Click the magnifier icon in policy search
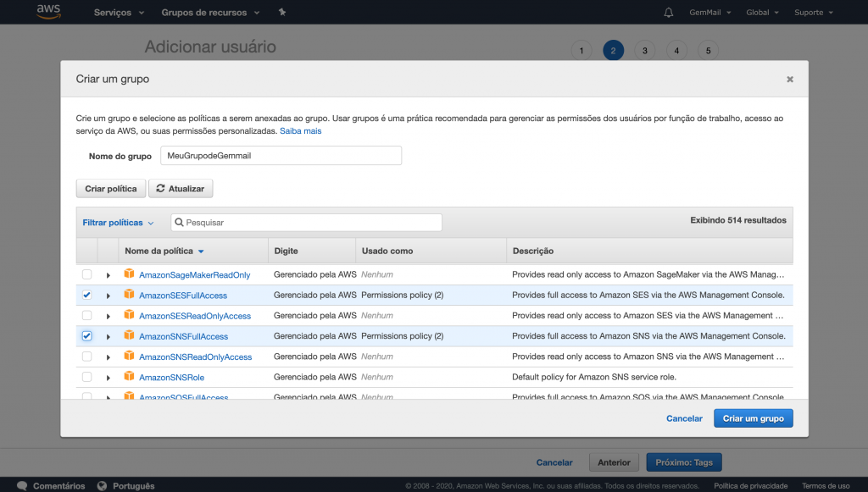 (x=179, y=222)
